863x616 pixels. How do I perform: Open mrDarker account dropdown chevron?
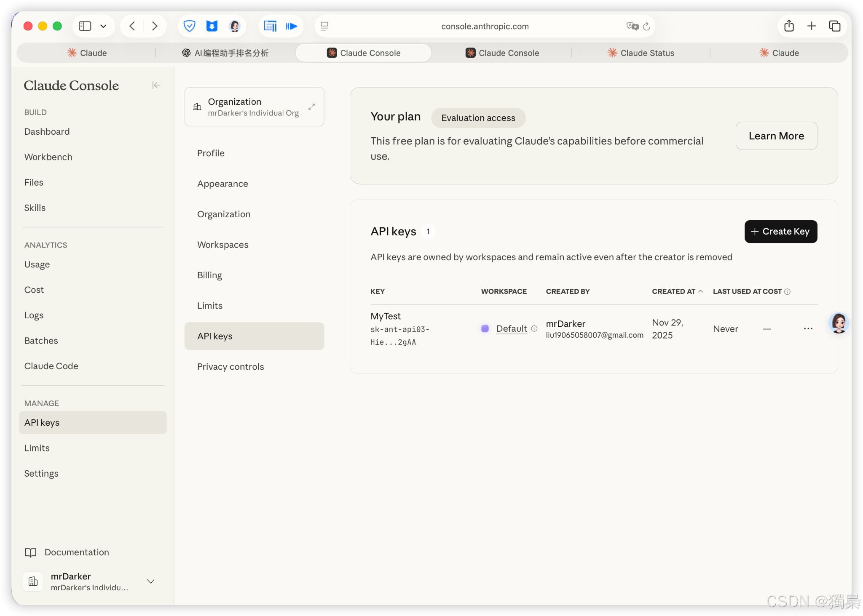[x=150, y=581]
